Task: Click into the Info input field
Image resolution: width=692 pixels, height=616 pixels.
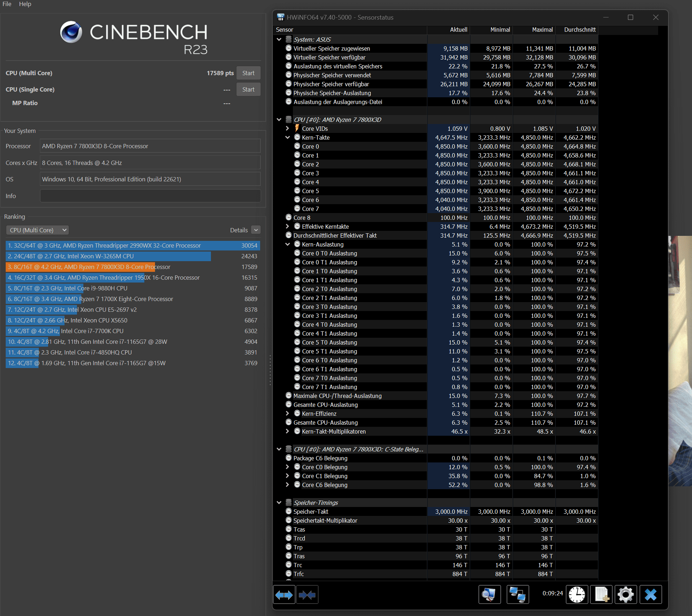Action: [150, 196]
